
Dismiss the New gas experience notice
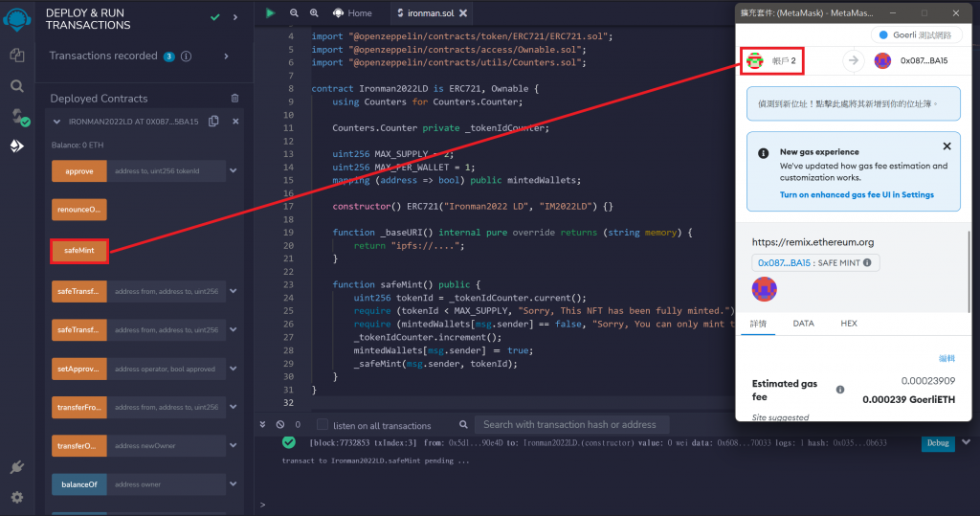(947, 146)
